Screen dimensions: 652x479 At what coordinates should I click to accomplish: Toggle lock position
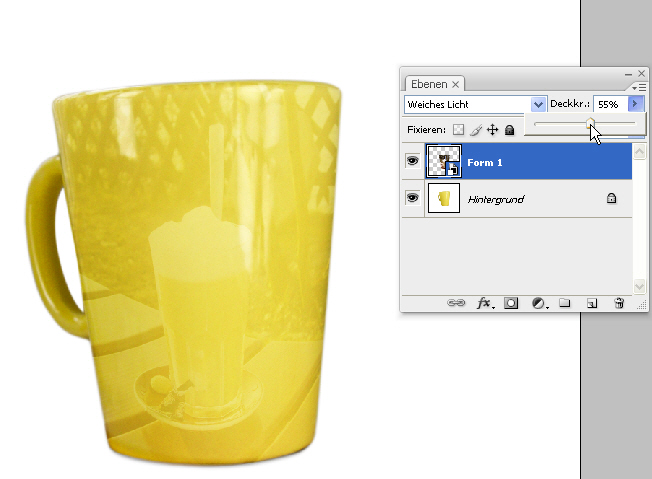(493, 130)
